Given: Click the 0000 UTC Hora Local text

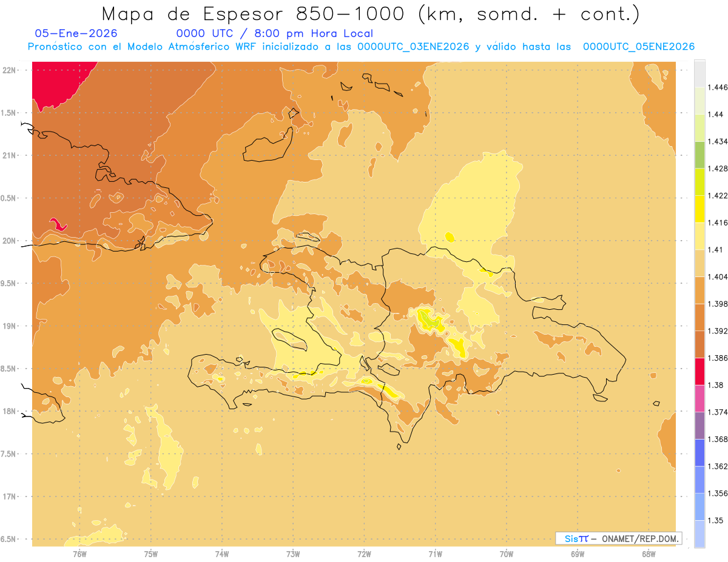Looking at the screenshot, I should pos(275,34).
